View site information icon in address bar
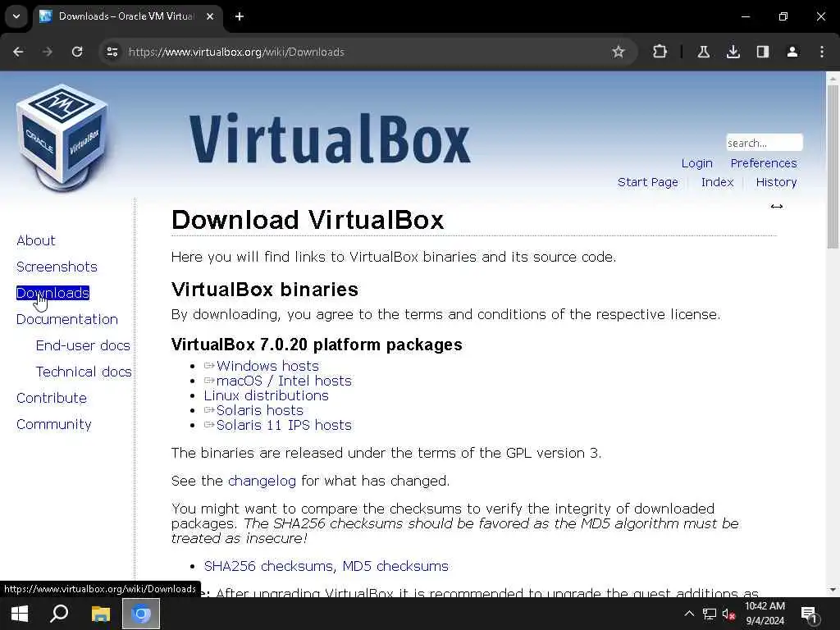This screenshot has width=840, height=630. (x=112, y=52)
